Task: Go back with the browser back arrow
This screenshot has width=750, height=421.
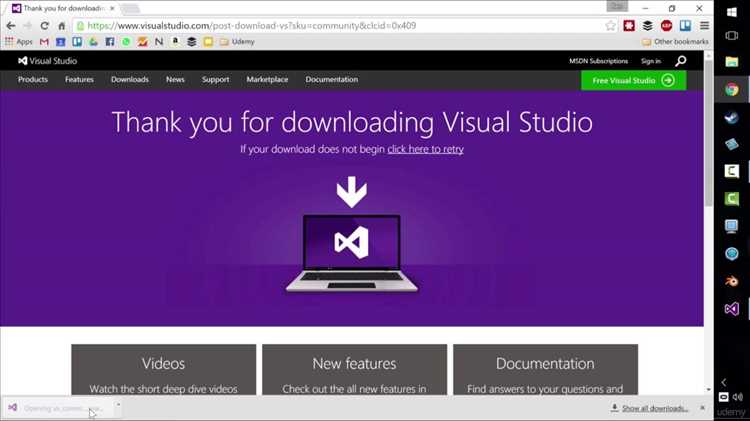Action: [11, 26]
